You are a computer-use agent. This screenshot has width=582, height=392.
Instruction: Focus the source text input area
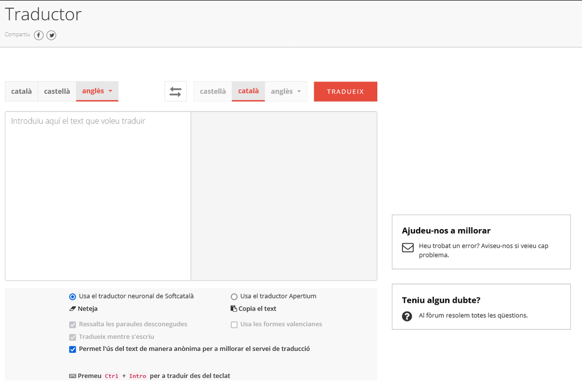98,196
